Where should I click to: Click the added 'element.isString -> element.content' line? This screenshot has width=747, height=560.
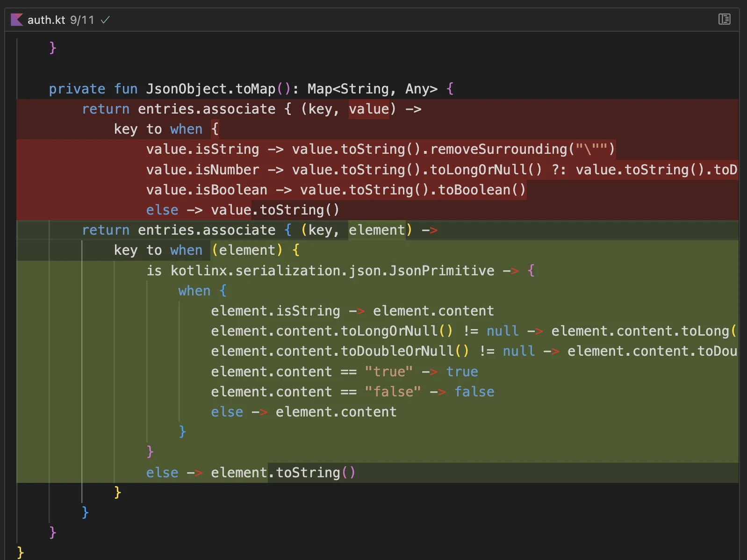click(352, 311)
